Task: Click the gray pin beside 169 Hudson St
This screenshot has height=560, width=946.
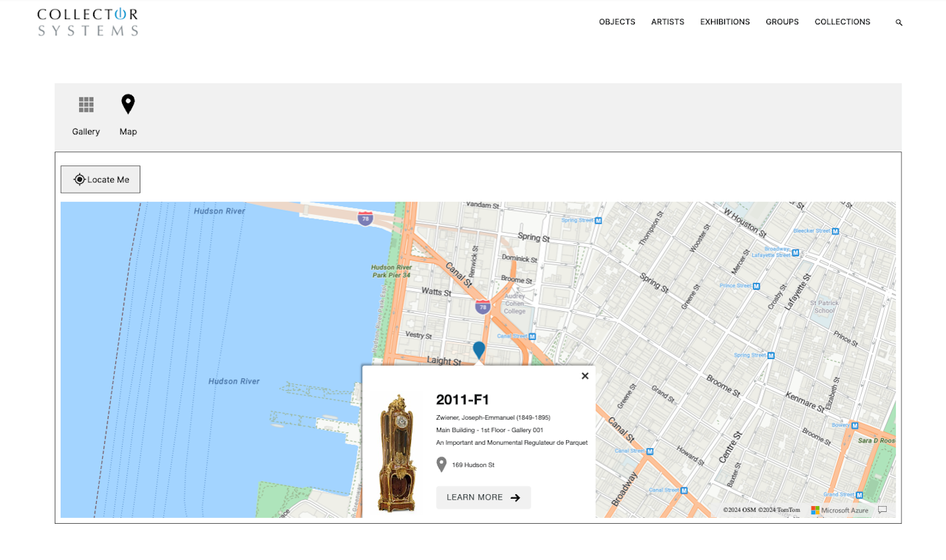Action: [x=442, y=465]
